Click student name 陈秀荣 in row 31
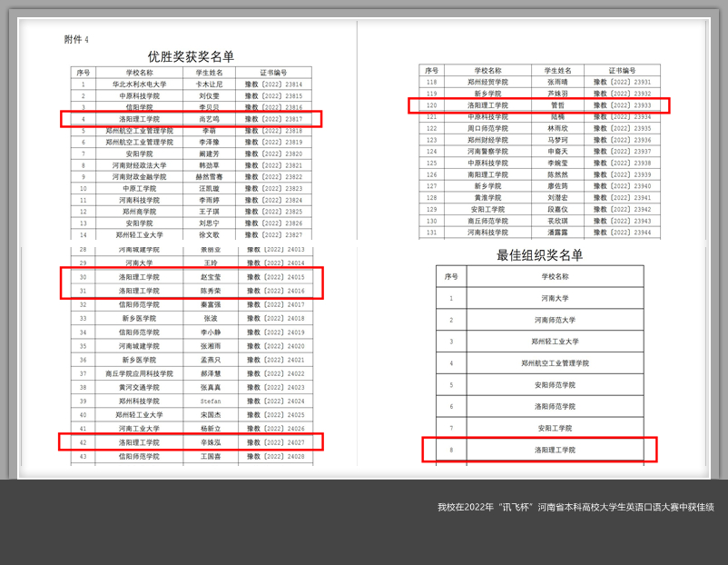 pos(210,291)
